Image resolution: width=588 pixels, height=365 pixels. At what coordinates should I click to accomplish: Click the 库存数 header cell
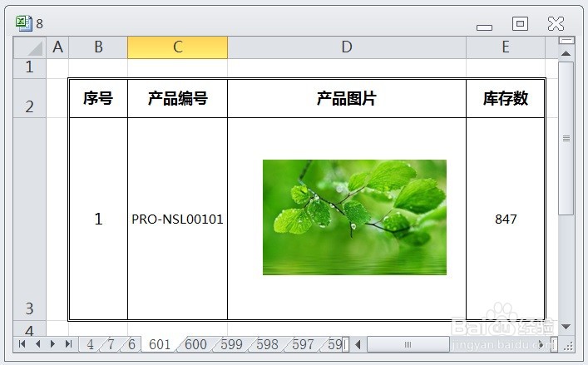pos(506,98)
